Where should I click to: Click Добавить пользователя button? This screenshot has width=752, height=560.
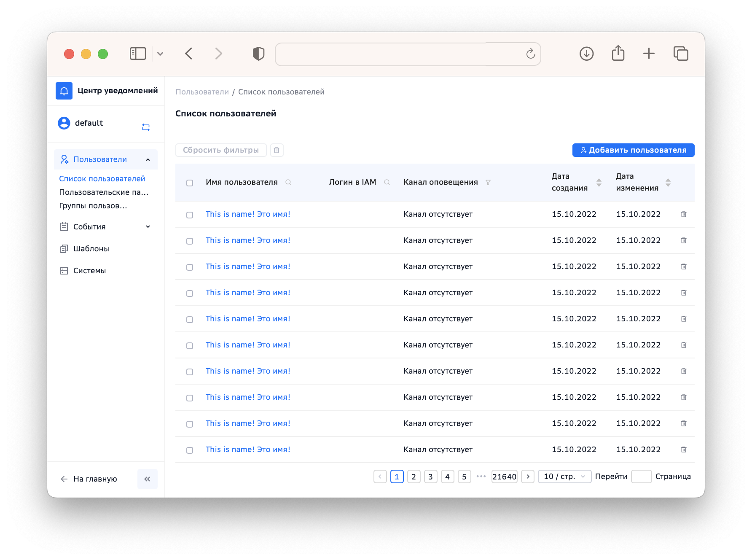pyautogui.click(x=634, y=150)
